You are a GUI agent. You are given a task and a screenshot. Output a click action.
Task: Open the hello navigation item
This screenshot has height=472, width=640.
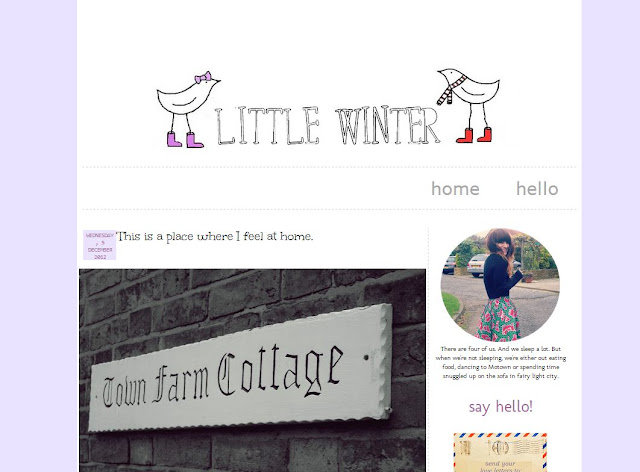pos(537,189)
